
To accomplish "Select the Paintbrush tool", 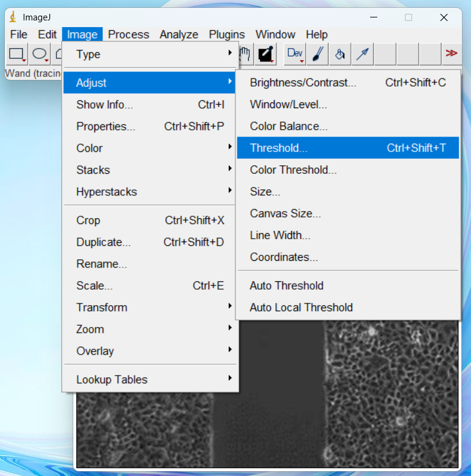I will click(317, 54).
